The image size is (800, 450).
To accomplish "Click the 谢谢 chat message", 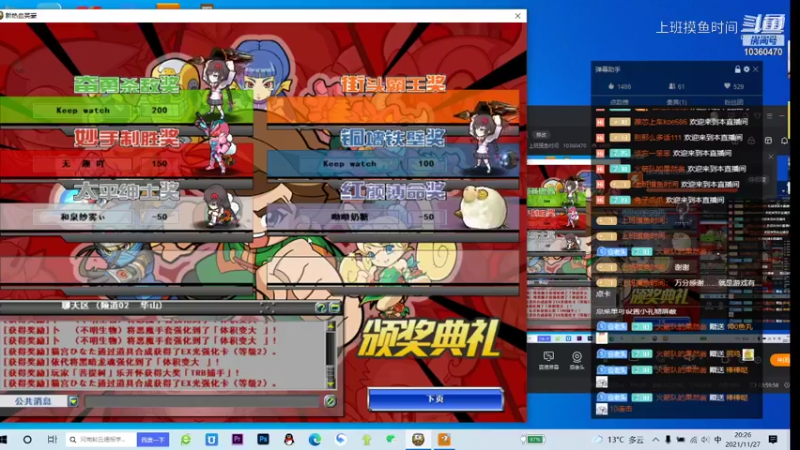I will 682,267.
